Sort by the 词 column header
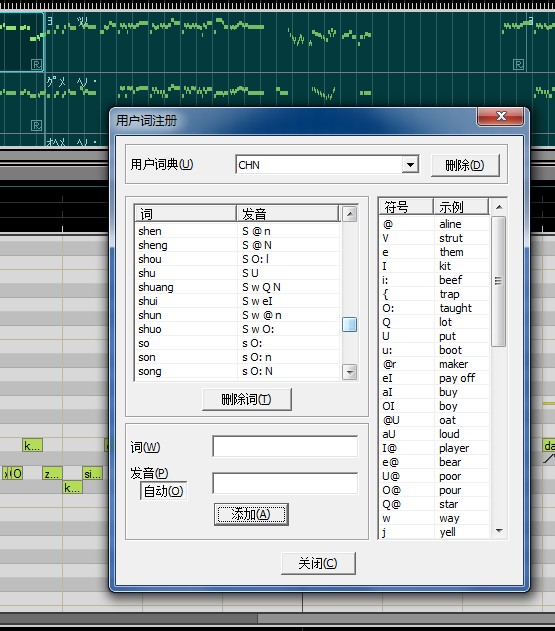Screen dimensions: 555x631 [185, 213]
